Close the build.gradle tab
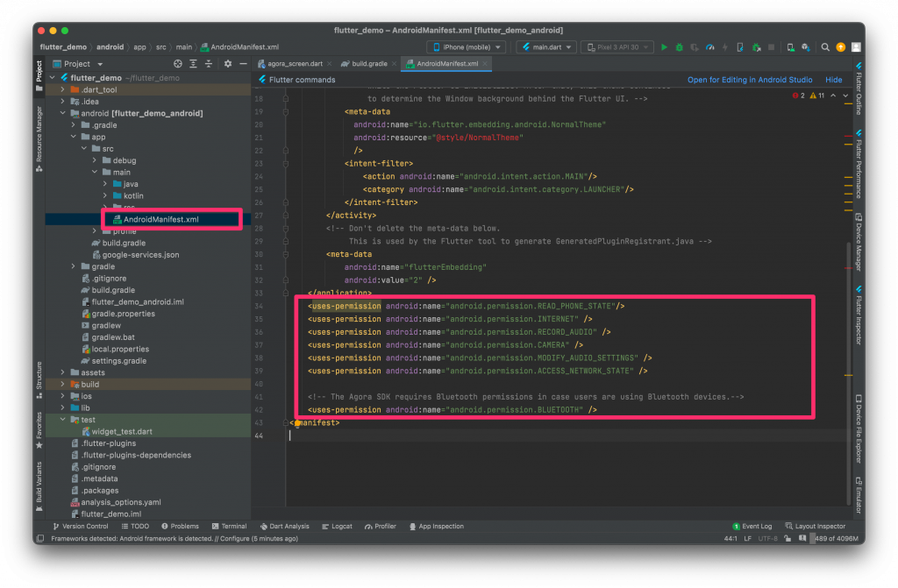The height and width of the screenshot is (588, 898). [394, 64]
